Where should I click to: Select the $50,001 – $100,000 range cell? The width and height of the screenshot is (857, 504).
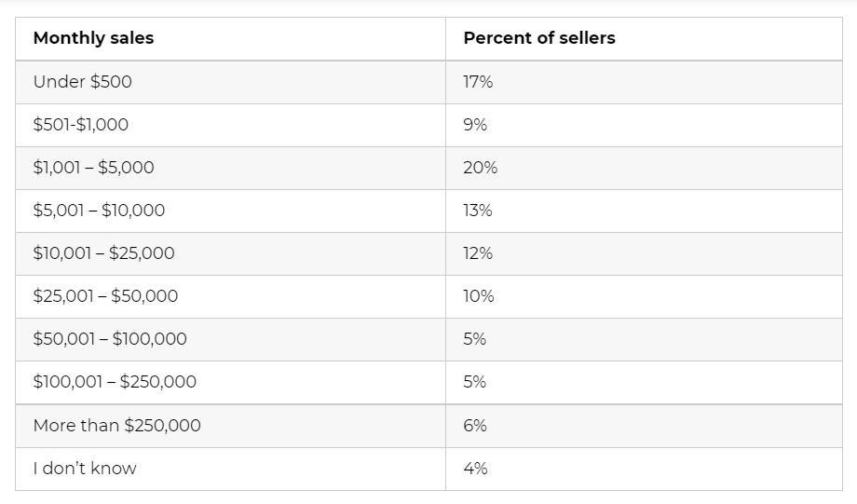click(x=110, y=339)
